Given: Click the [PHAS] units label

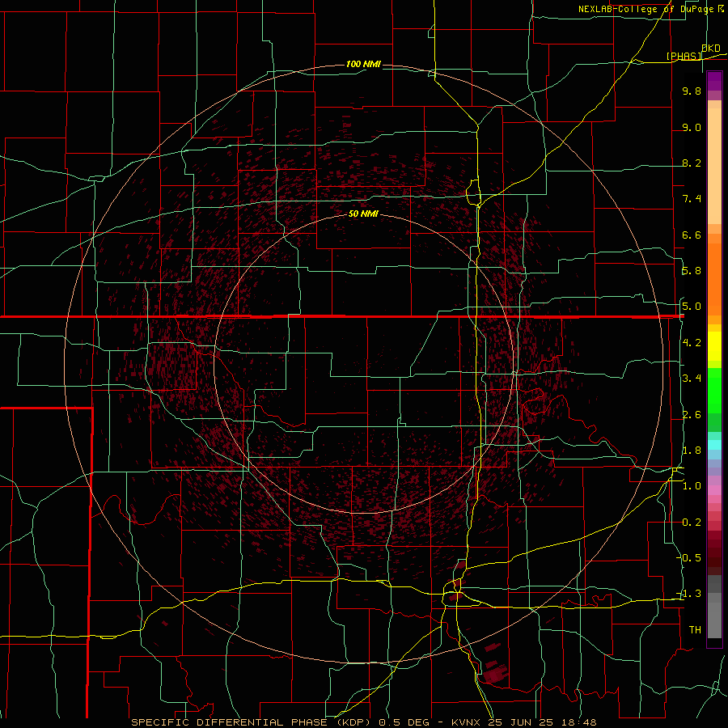Looking at the screenshot, I should point(684,56).
